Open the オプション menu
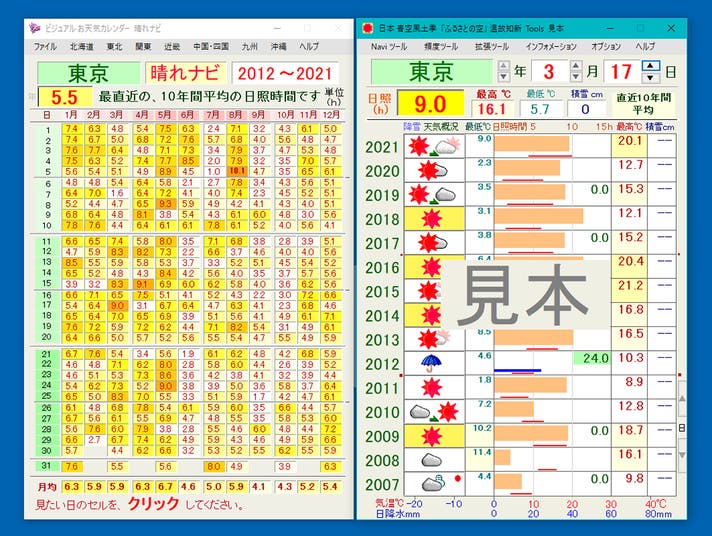The height and width of the screenshot is (536, 712). point(606,46)
